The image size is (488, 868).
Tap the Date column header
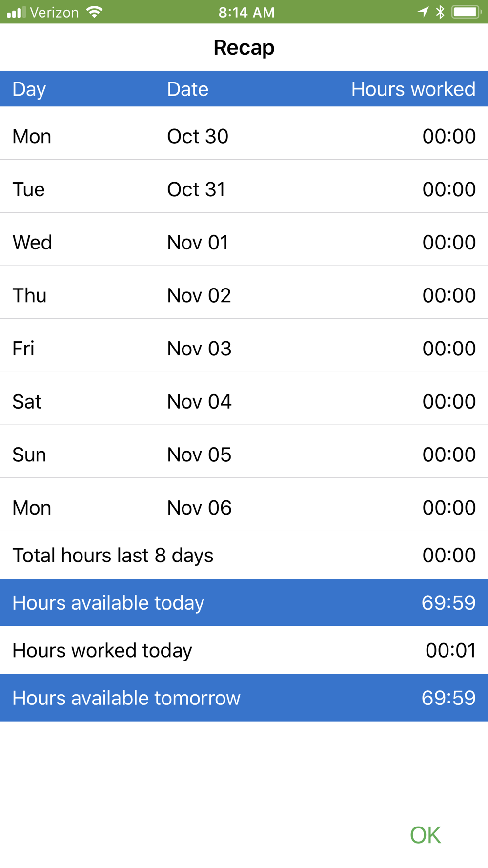[187, 89]
